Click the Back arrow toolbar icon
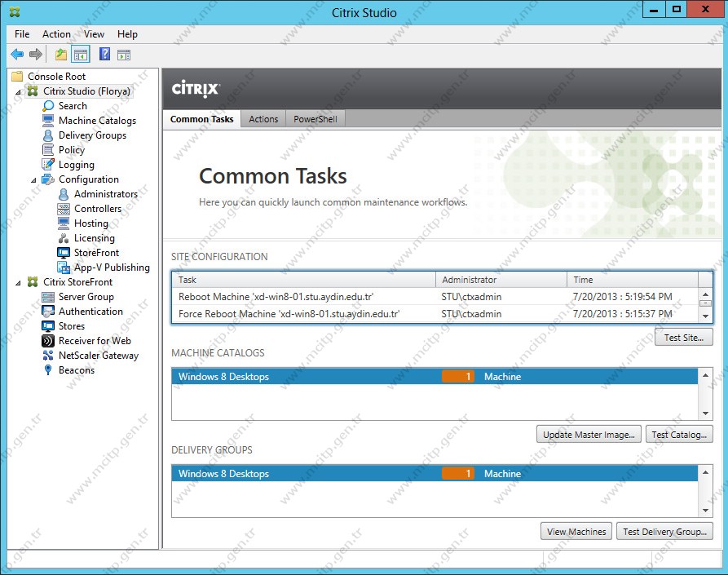 coord(17,55)
